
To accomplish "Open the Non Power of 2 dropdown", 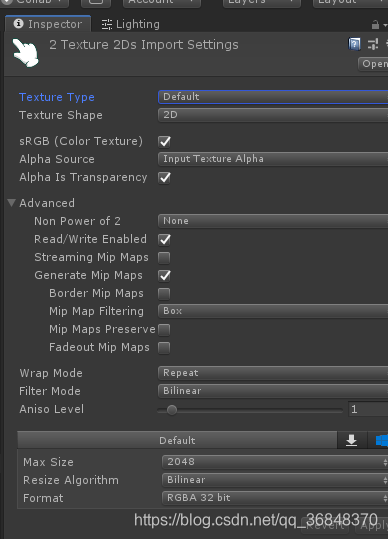I will tap(273, 221).
